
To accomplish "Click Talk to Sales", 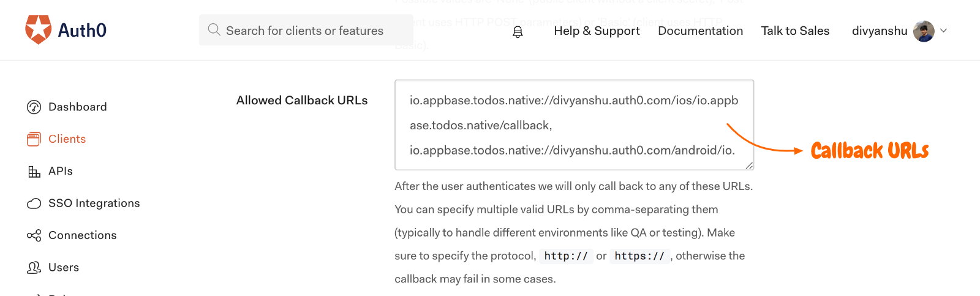I will click(x=795, y=31).
